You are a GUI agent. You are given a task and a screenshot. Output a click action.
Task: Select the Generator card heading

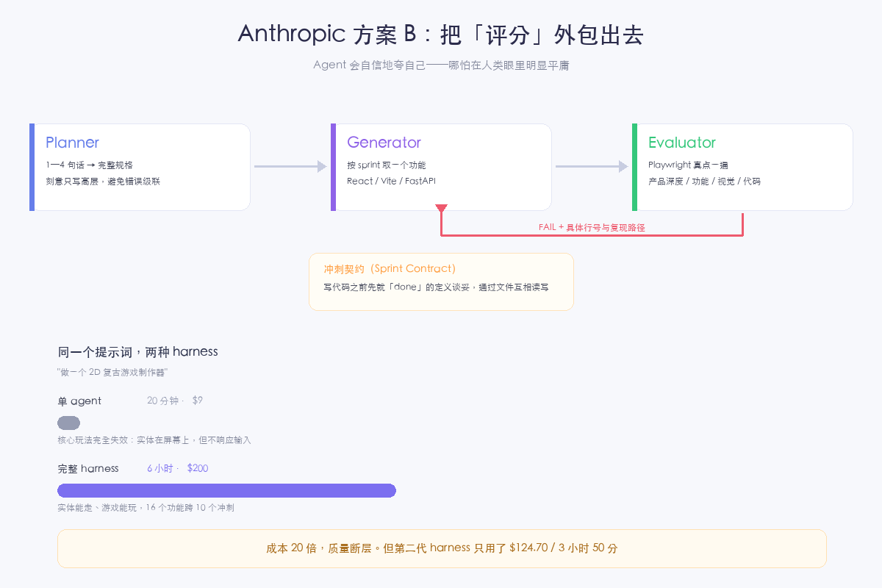pyautogui.click(x=384, y=143)
